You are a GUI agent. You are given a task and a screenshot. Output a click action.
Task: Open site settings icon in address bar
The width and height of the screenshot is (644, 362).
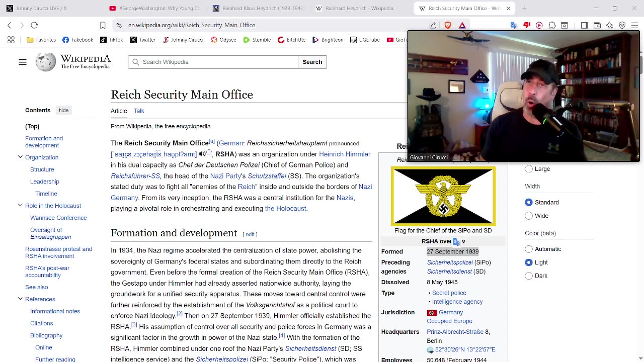click(x=118, y=25)
